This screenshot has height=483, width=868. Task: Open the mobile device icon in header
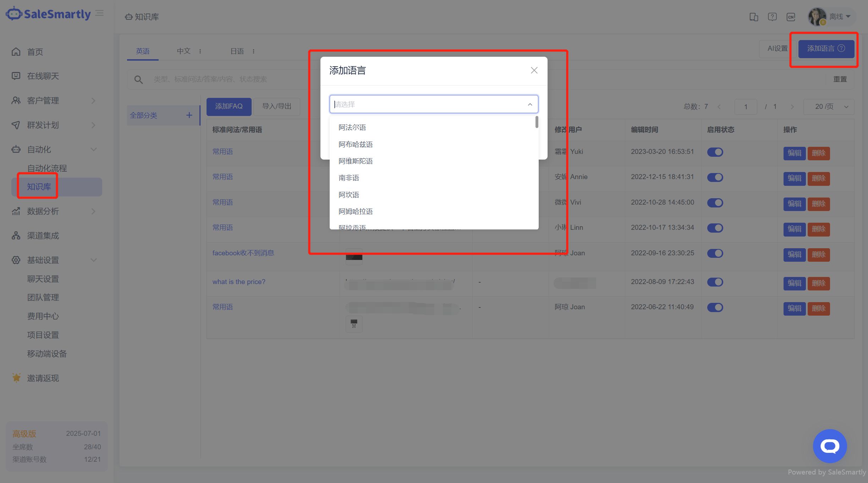(753, 17)
